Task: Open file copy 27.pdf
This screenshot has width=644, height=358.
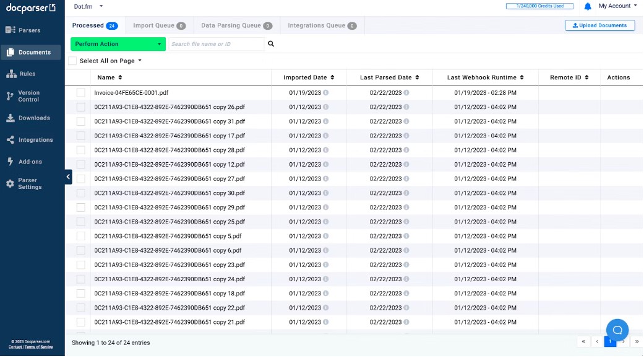Action: click(170, 179)
